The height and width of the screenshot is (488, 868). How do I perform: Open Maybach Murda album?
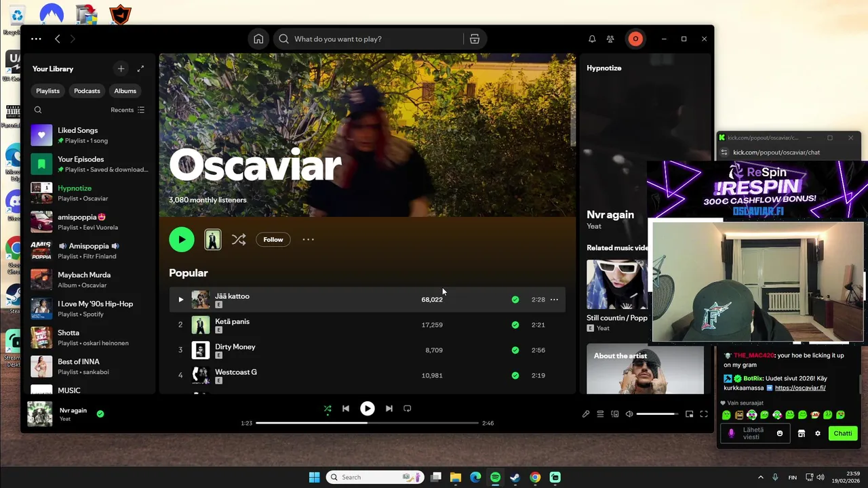click(x=90, y=280)
